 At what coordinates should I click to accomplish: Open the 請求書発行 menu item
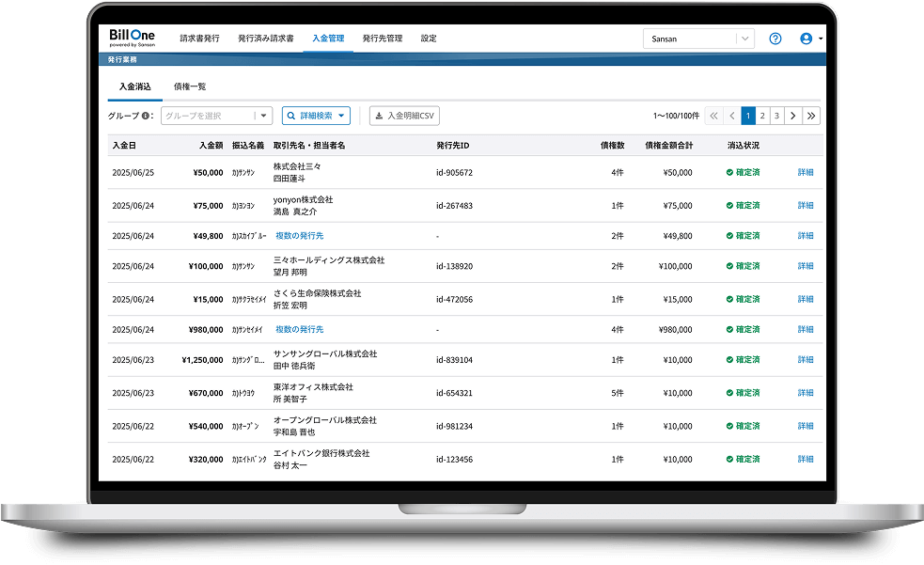pyautogui.click(x=199, y=39)
